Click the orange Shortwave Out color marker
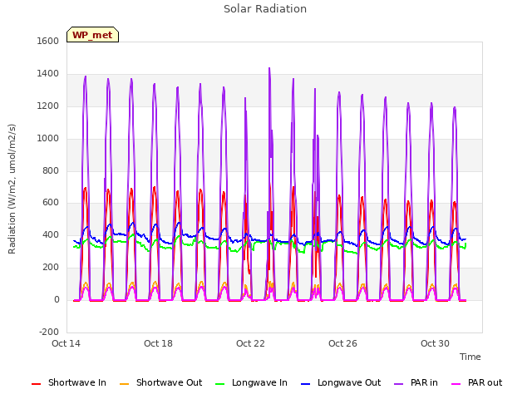The image size is (532, 399). click(125, 384)
